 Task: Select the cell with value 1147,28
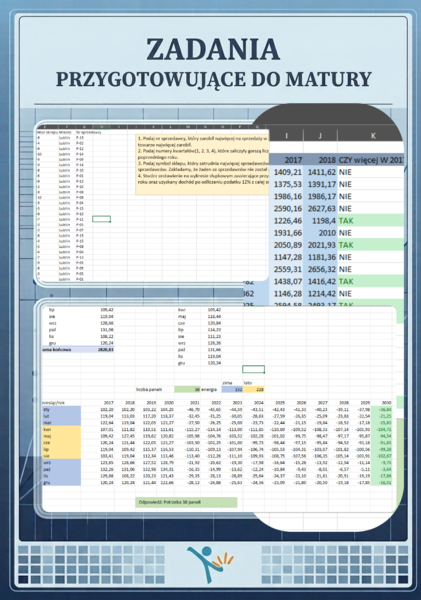coord(286,258)
